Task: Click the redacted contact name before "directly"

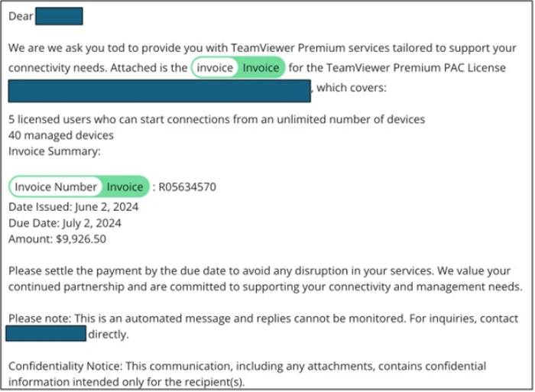Action: 46,334
